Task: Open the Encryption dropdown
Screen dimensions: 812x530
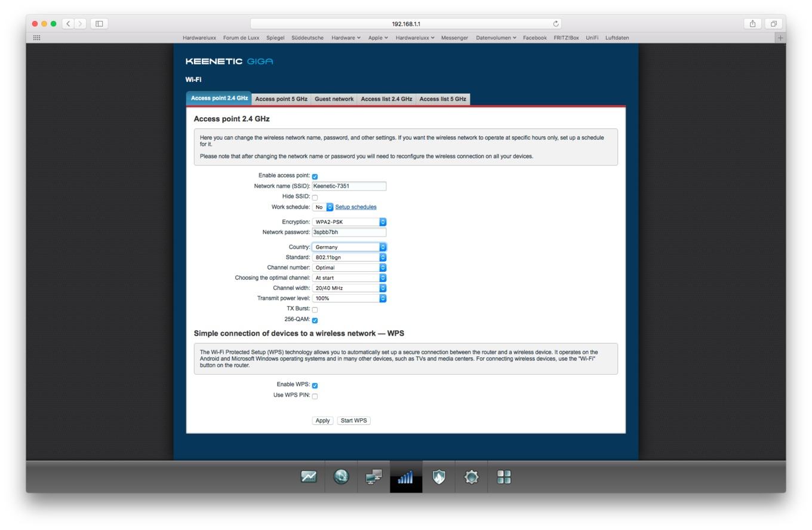Action: click(x=349, y=222)
